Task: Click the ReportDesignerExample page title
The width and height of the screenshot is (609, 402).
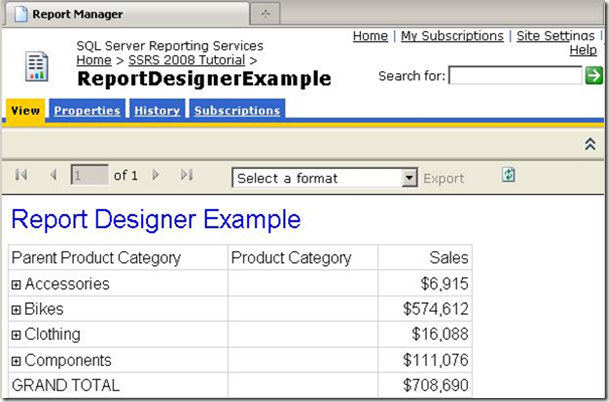Action: pos(204,79)
